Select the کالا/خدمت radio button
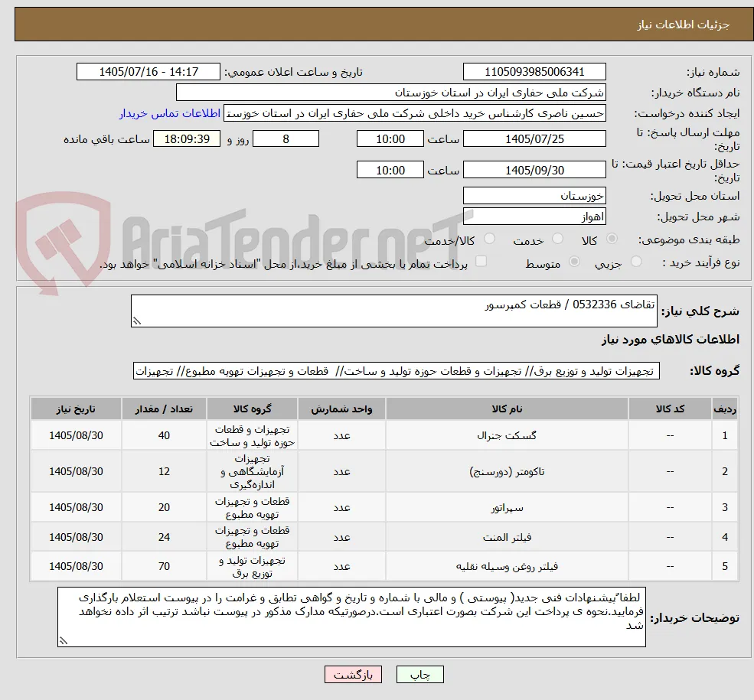Screen dimensions: 754x700 (x=489, y=238)
